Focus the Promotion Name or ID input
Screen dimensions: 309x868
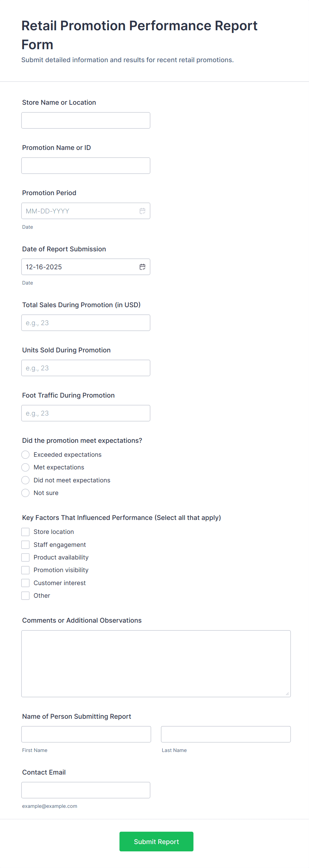(x=85, y=166)
